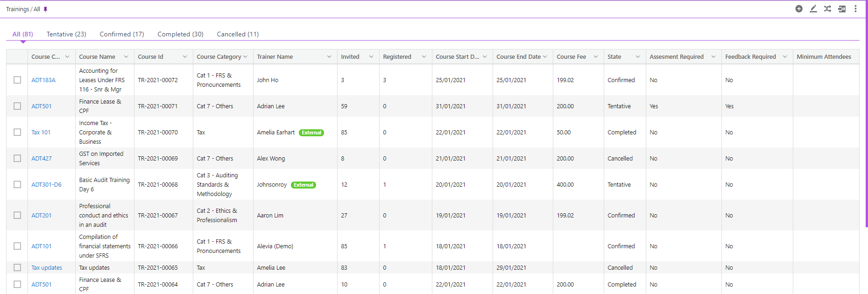The height and width of the screenshot is (294, 868).
Task: Open the three-dot more options menu
Action: [855, 9]
